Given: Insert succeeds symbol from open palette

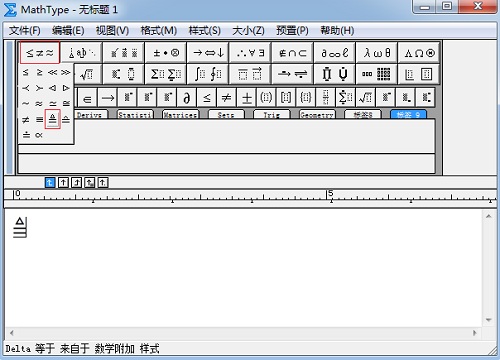Looking at the screenshot, I should tap(39, 88).
